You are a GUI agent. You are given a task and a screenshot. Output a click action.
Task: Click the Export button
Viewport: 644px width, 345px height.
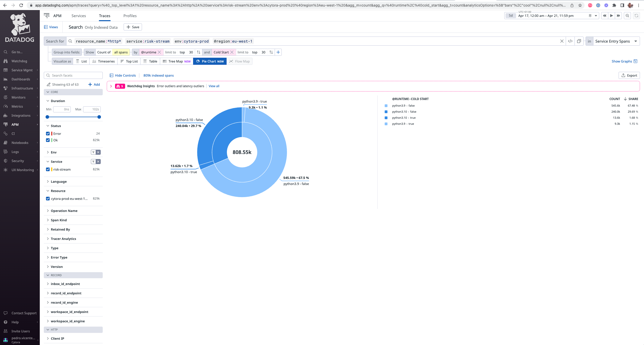click(x=629, y=75)
